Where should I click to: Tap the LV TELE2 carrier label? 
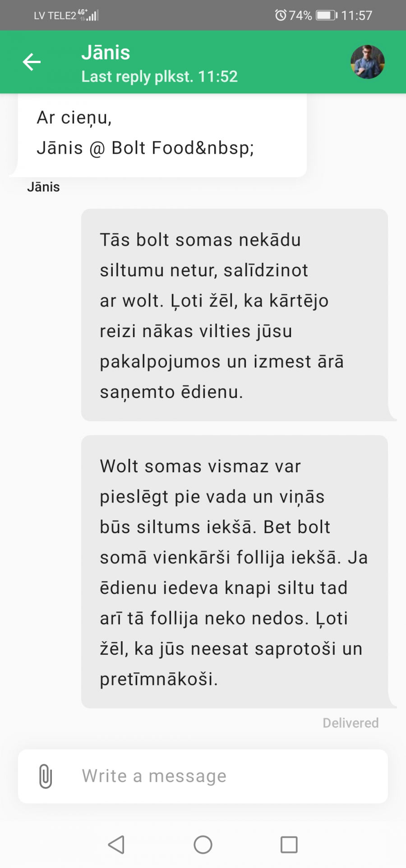coord(55,16)
